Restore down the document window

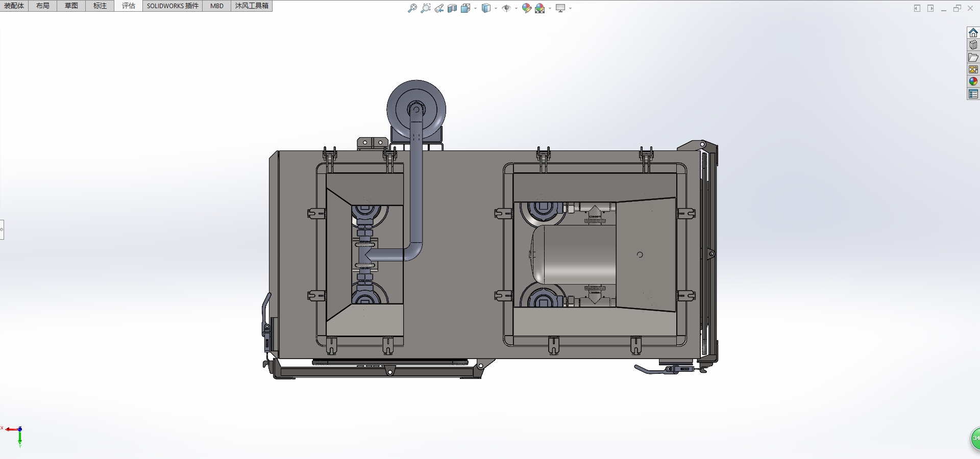[957, 8]
